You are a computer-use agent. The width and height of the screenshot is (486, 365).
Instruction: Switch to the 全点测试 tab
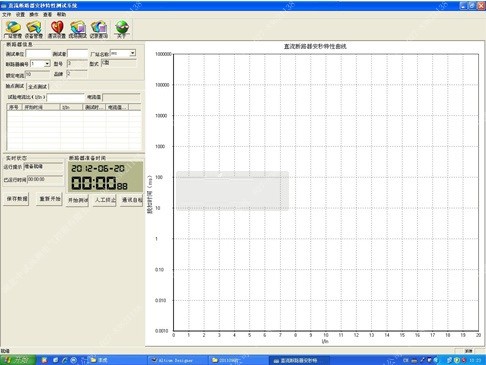click(38, 87)
